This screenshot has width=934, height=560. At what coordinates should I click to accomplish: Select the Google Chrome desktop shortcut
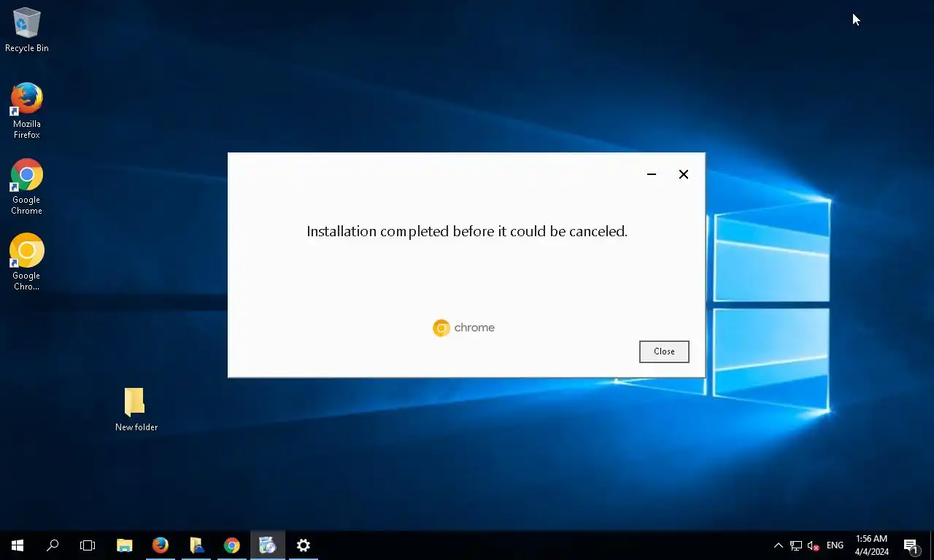(x=27, y=187)
